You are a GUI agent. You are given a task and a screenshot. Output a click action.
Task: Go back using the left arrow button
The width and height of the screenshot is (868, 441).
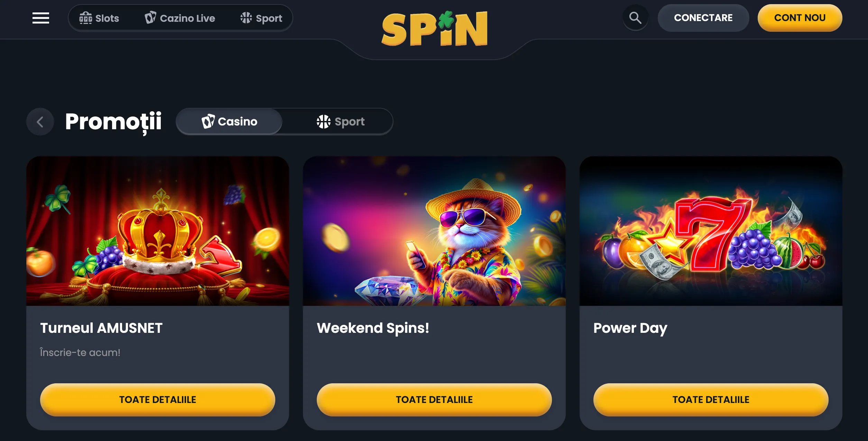pyautogui.click(x=40, y=122)
